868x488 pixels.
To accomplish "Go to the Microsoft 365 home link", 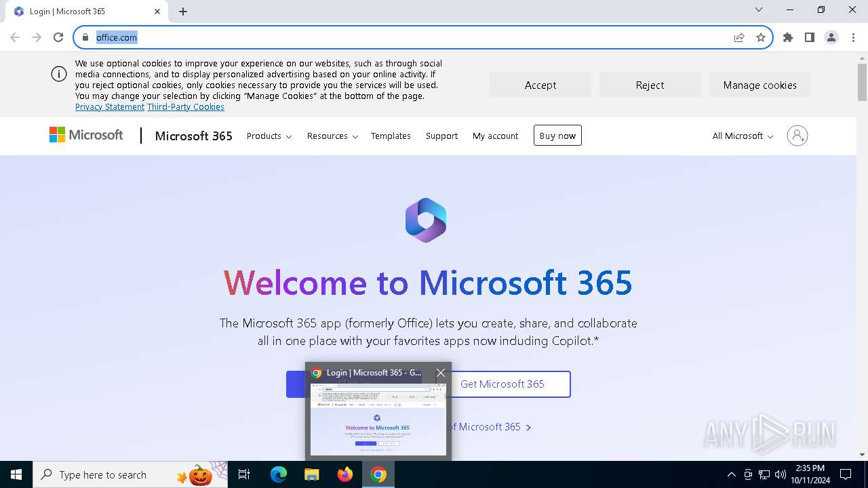I will 194,136.
